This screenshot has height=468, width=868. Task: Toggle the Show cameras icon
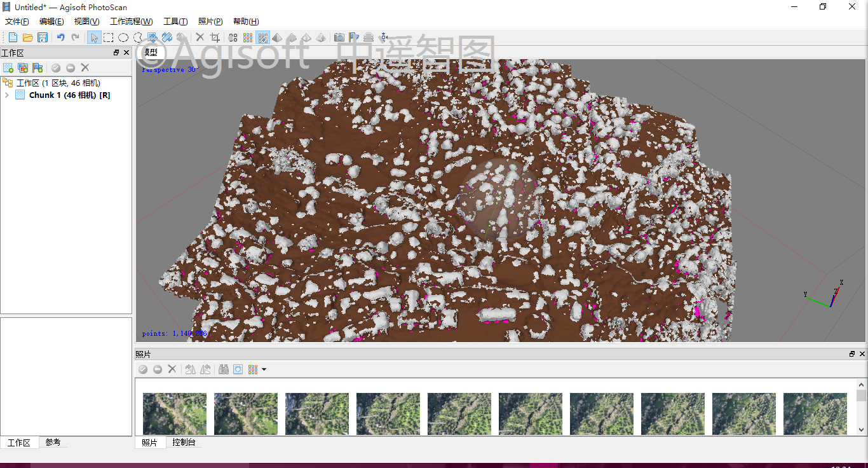(x=339, y=38)
